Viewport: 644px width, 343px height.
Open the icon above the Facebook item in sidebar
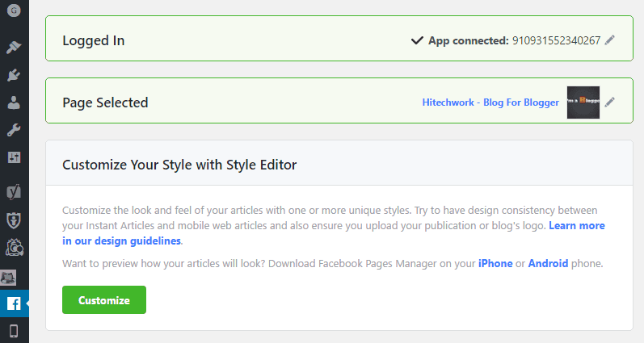tap(9, 278)
